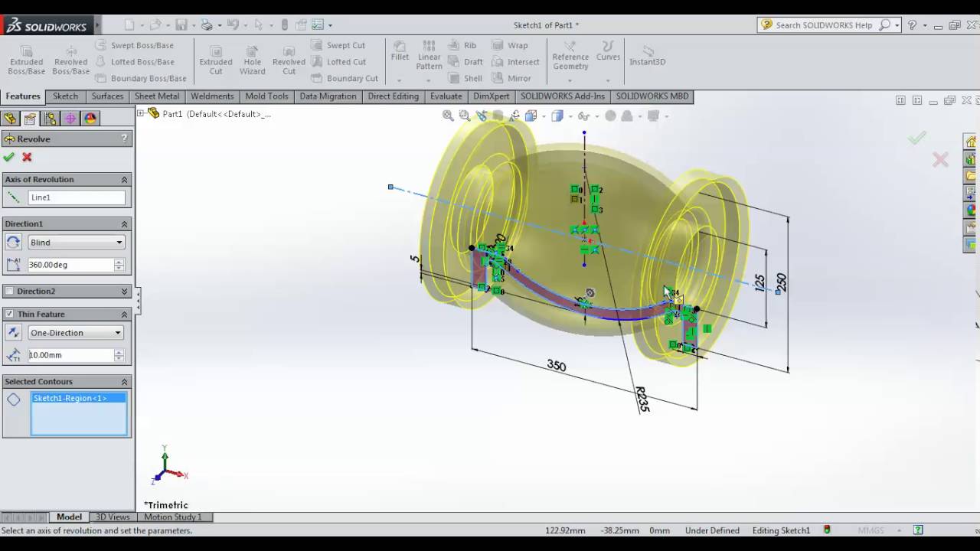Open the Reference Geometry dropdown arrow
The width and height of the screenshot is (980, 551).
[x=570, y=80]
